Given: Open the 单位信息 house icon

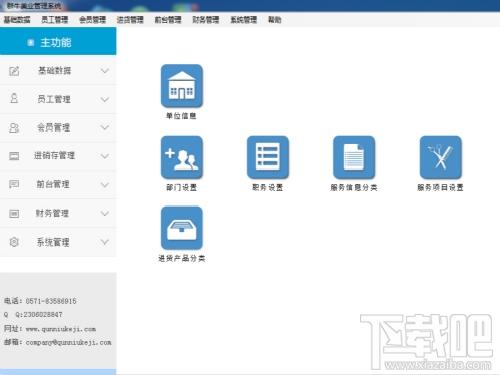Looking at the screenshot, I should tap(182, 86).
